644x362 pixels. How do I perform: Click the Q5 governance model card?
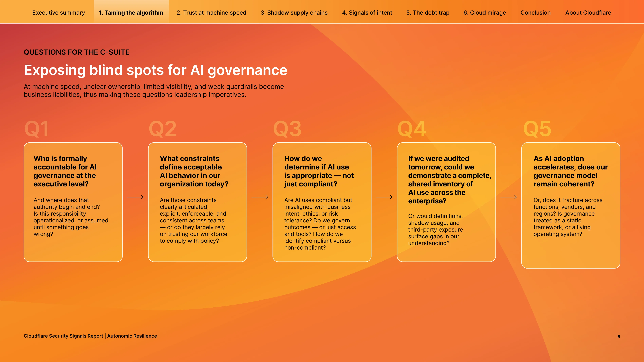[x=571, y=205]
